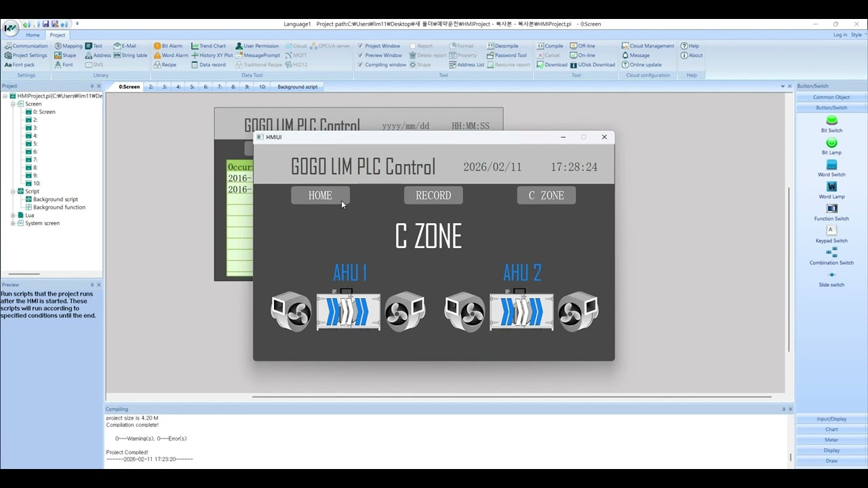Open the String table
The image size is (868, 488).
[130, 56]
